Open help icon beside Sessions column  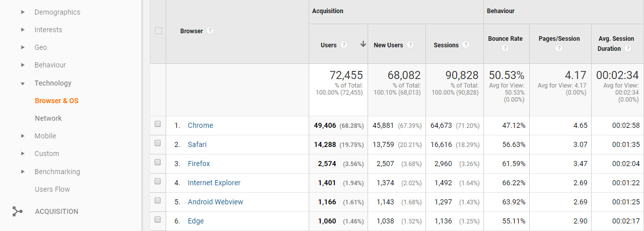coord(466,45)
